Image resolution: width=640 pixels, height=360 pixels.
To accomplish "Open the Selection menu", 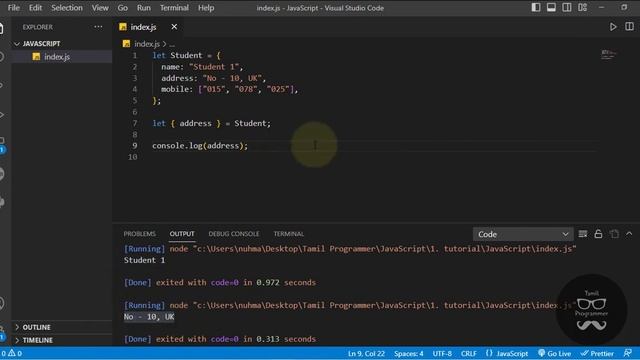I will (67, 8).
